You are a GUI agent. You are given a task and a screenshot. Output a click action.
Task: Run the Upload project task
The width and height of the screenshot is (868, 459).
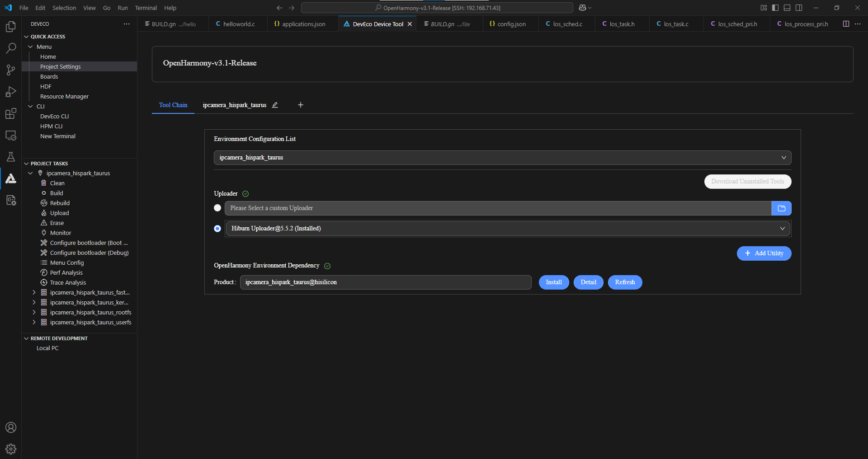[59, 213]
